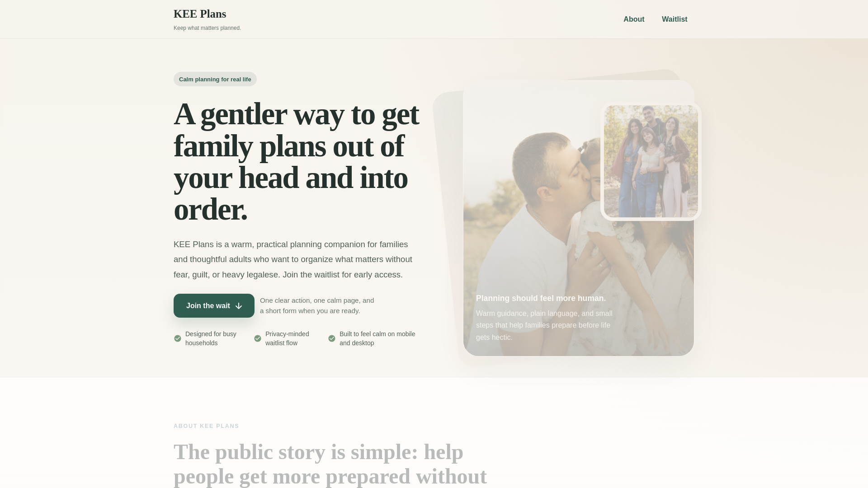Click Planning should feel more human caption
The image size is (868, 488).
coord(541,298)
